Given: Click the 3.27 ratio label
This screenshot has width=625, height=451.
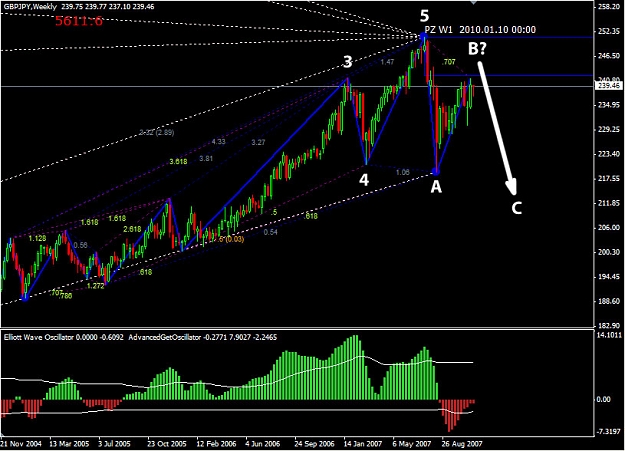Looking at the screenshot, I should (258, 142).
